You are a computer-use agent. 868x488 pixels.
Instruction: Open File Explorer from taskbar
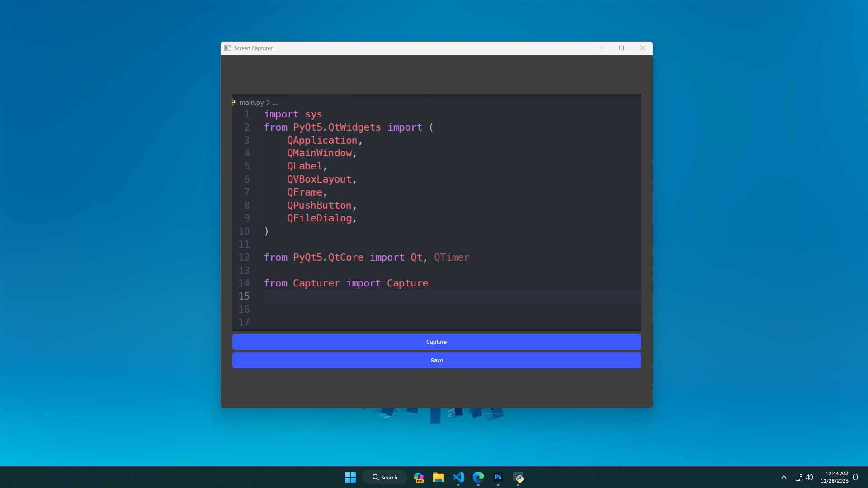pos(438,477)
